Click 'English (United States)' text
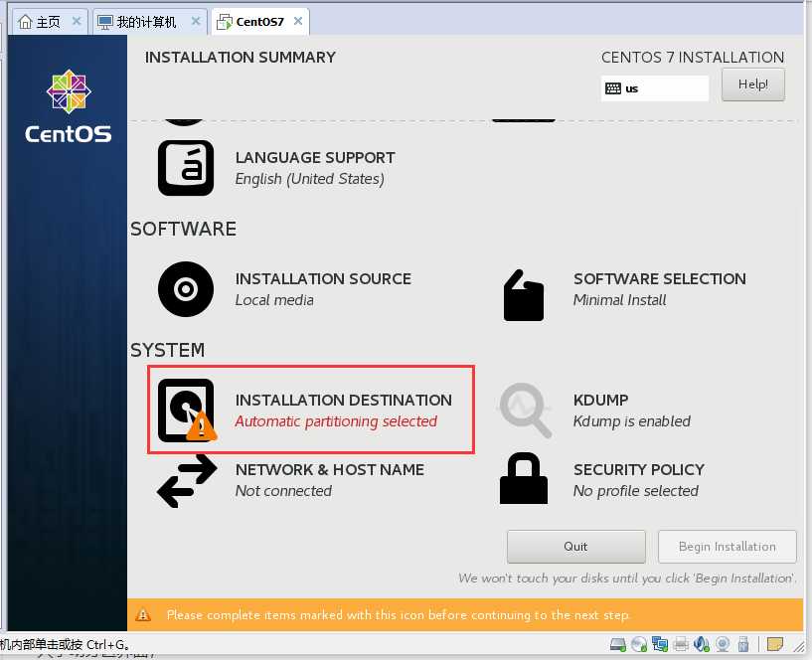The width and height of the screenshot is (812, 660). (310, 179)
